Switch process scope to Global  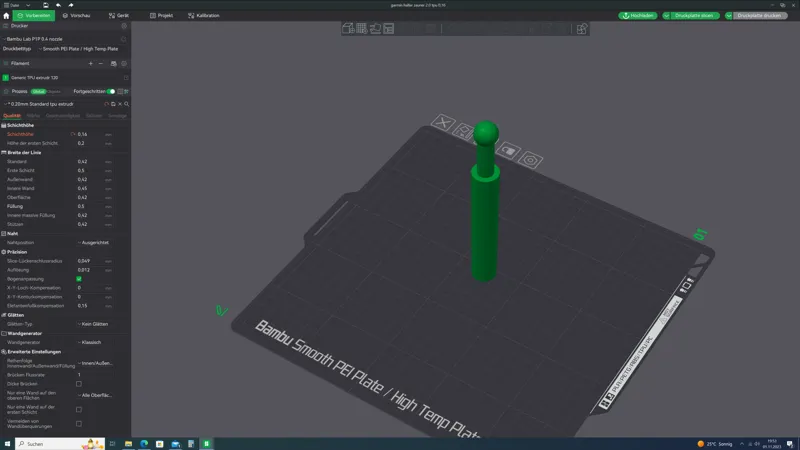38,92
